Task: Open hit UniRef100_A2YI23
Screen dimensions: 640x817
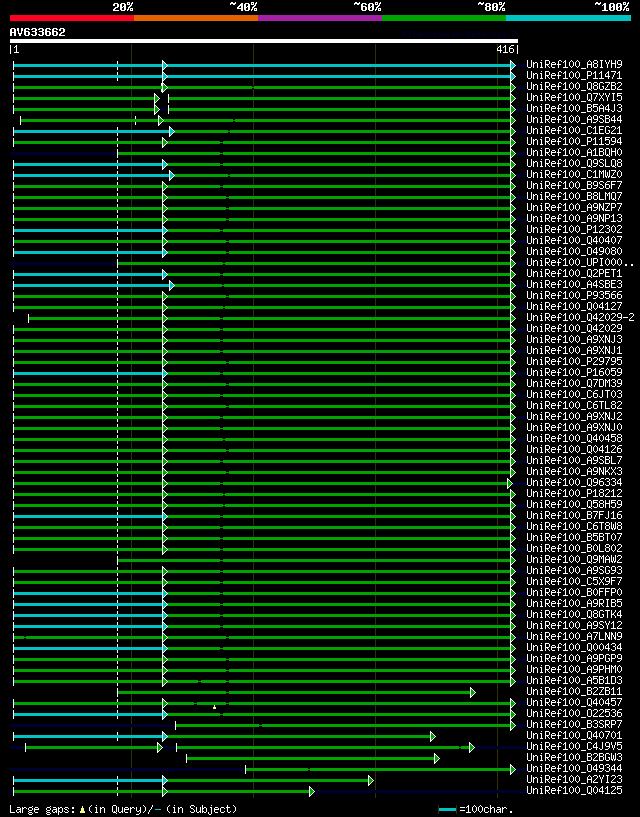Action: pos(574,780)
